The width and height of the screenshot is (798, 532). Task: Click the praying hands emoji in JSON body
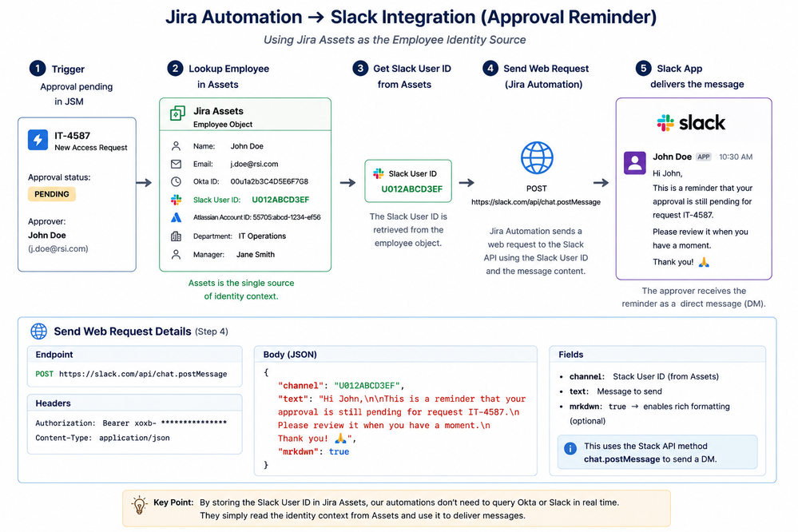340,438
